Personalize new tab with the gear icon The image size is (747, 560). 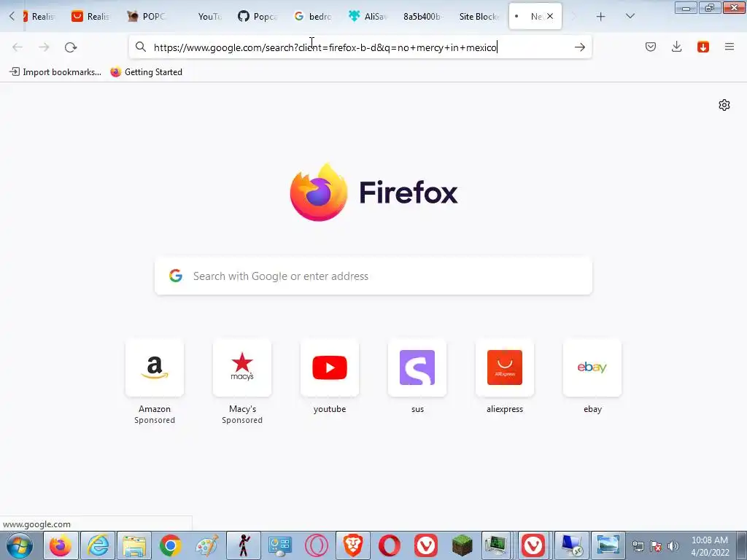pyautogui.click(x=724, y=105)
